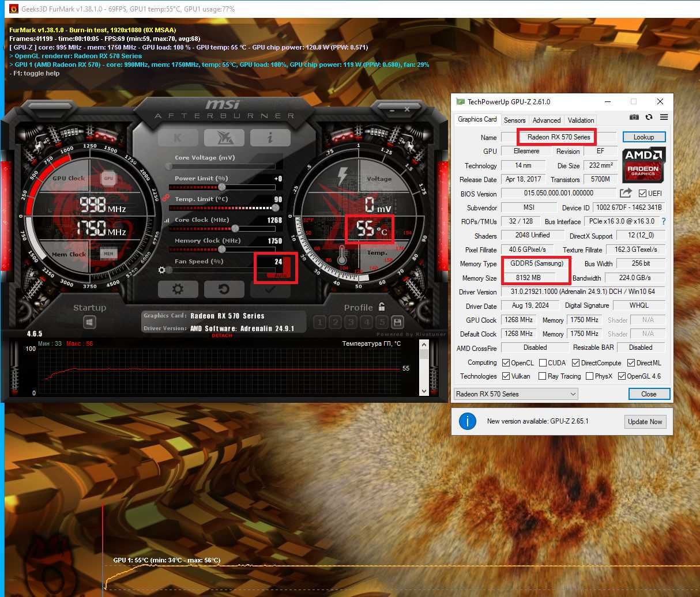Toggle the Vulkan checkbox
Viewport: 700px width, 597px height.
click(x=506, y=376)
